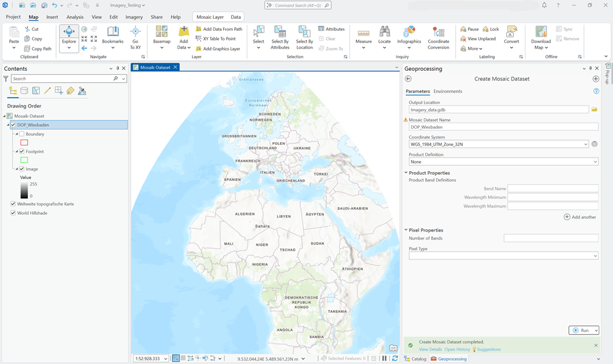Switch to List By Editing view
613x364 pixels.
(47, 91)
